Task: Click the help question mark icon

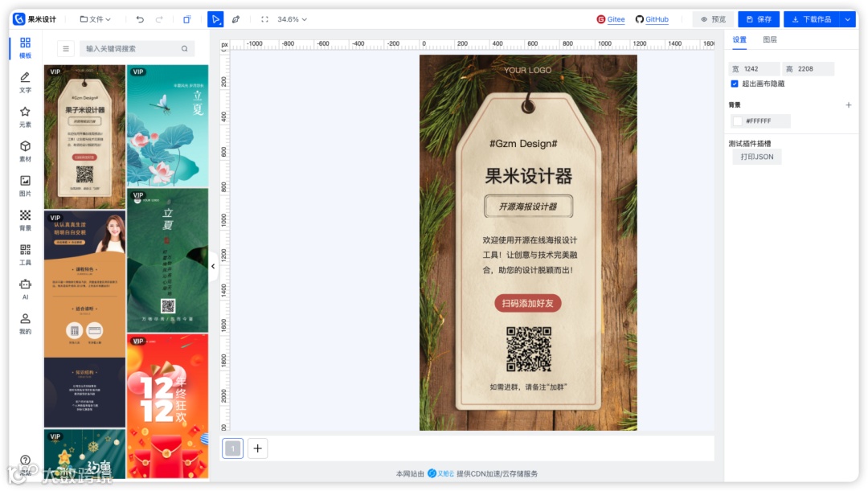Action: (25, 460)
